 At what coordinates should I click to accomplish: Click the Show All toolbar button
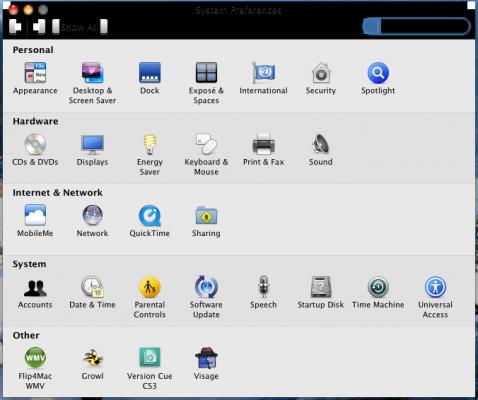[80, 27]
